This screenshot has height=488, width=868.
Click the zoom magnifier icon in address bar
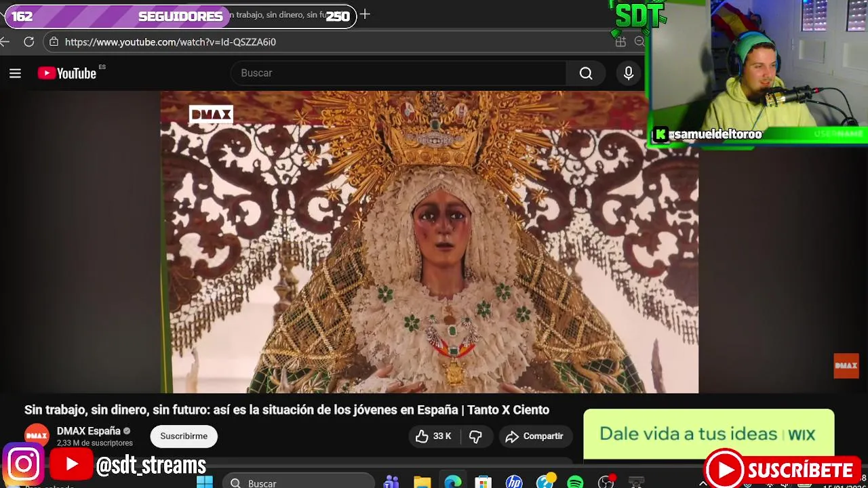pyautogui.click(x=639, y=42)
